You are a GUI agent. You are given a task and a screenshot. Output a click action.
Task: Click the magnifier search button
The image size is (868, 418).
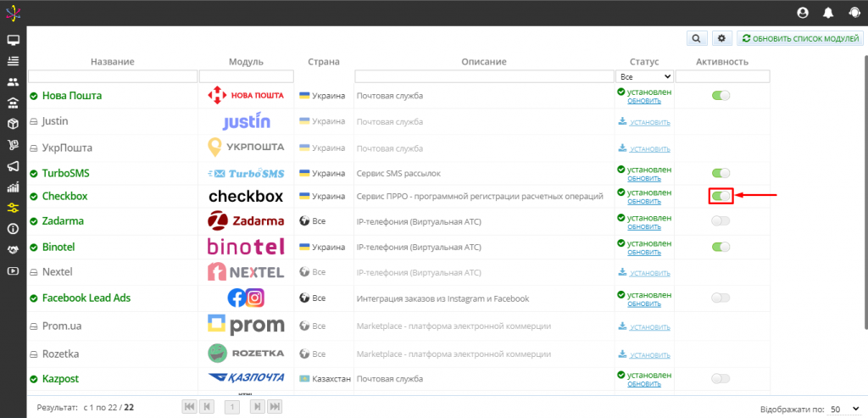697,38
